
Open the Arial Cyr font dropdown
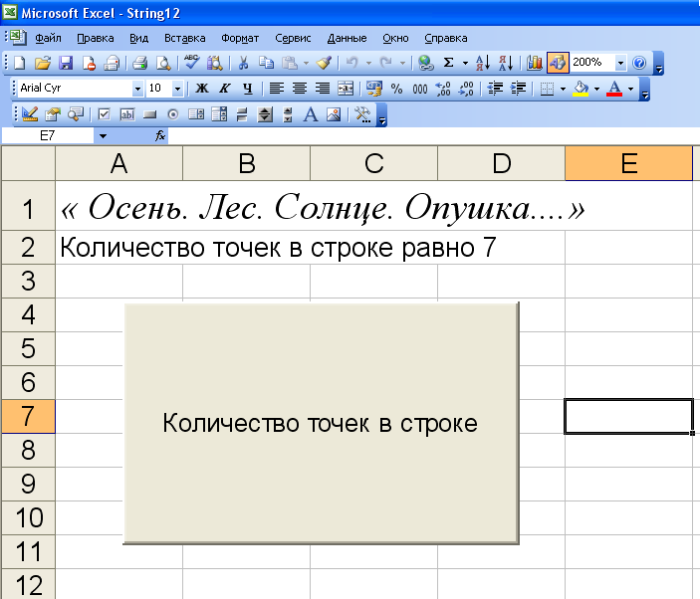pos(138,89)
